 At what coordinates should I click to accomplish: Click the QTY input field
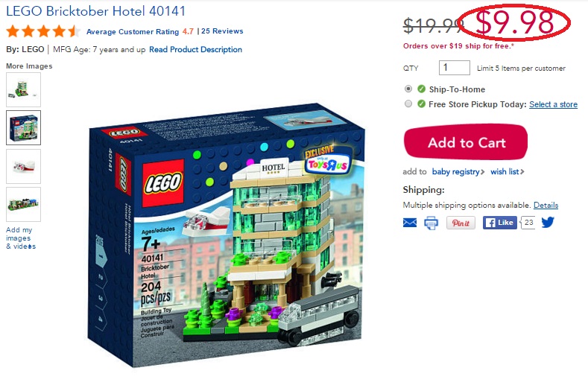pyautogui.click(x=454, y=68)
